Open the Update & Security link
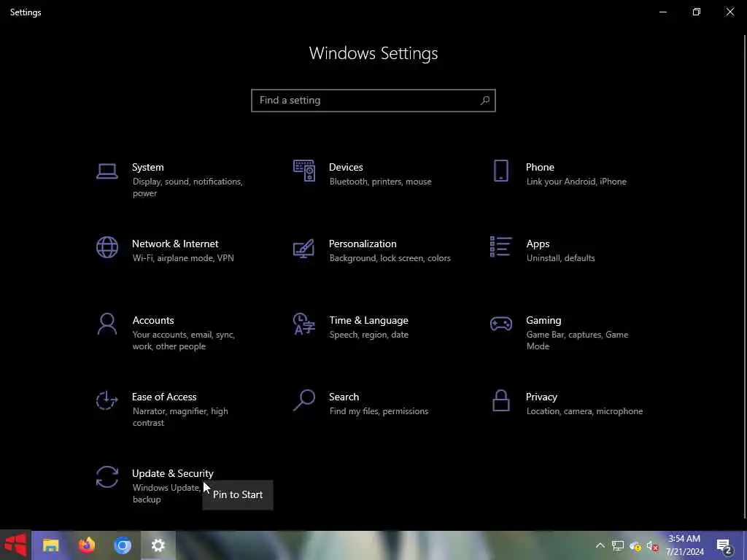 click(172, 473)
